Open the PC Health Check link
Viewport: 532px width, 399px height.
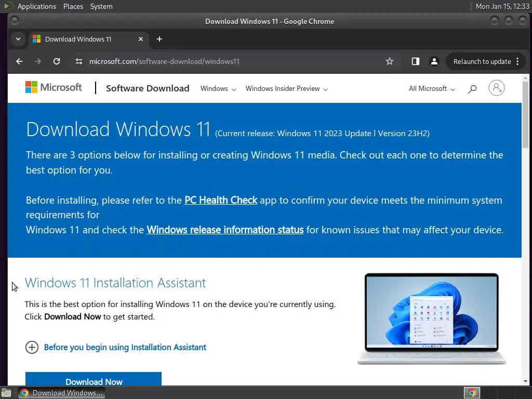pos(221,200)
